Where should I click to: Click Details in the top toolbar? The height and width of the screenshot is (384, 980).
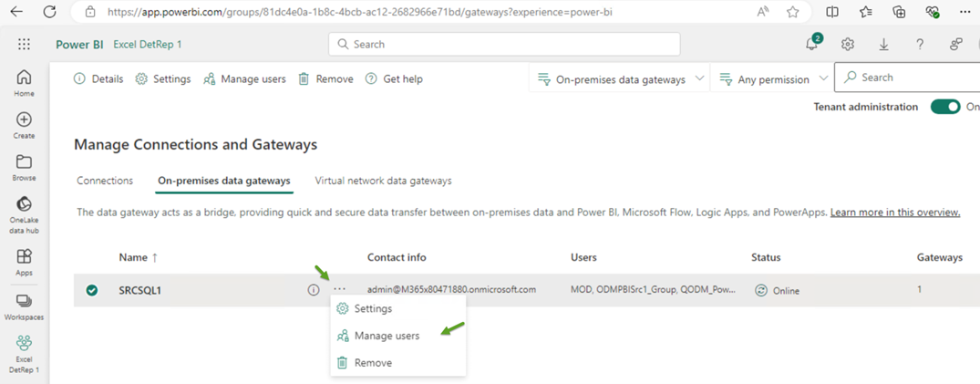coord(98,78)
